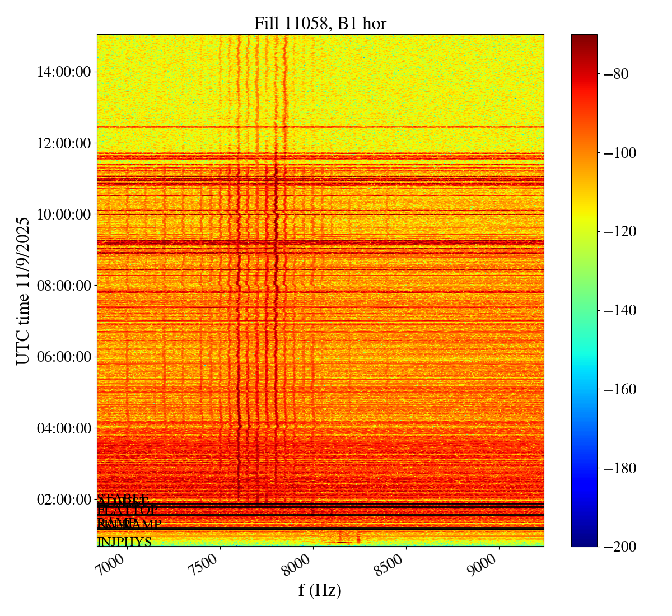672x616 pixels.
Task: Click the −100 colorbar tick label
Action: (x=618, y=153)
